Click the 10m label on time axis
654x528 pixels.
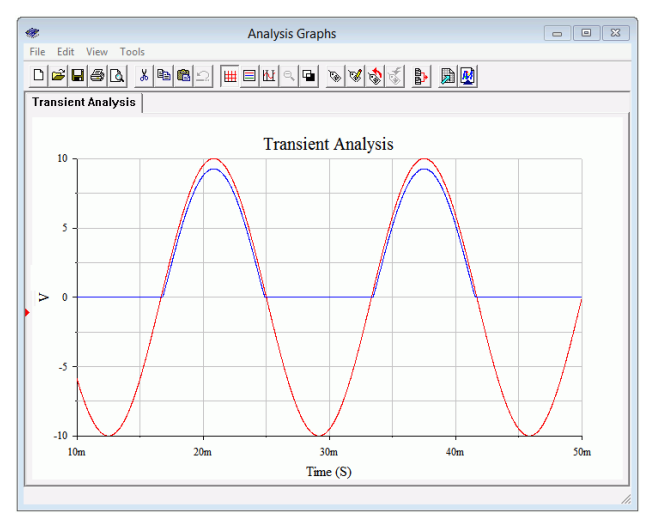[x=76, y=452]
